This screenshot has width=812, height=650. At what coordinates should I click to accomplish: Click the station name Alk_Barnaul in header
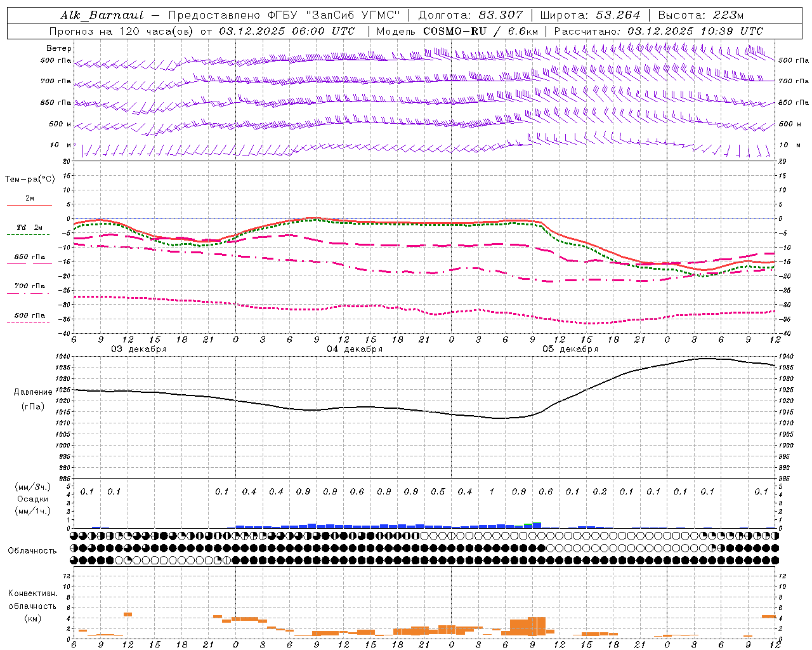point(102,15)
